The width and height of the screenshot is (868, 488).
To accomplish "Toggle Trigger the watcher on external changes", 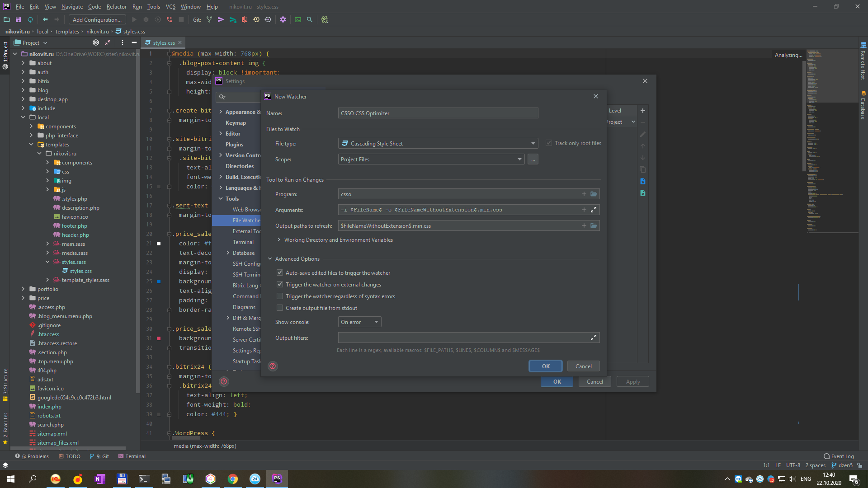I will pyautogui.click(x=280, y=284).
